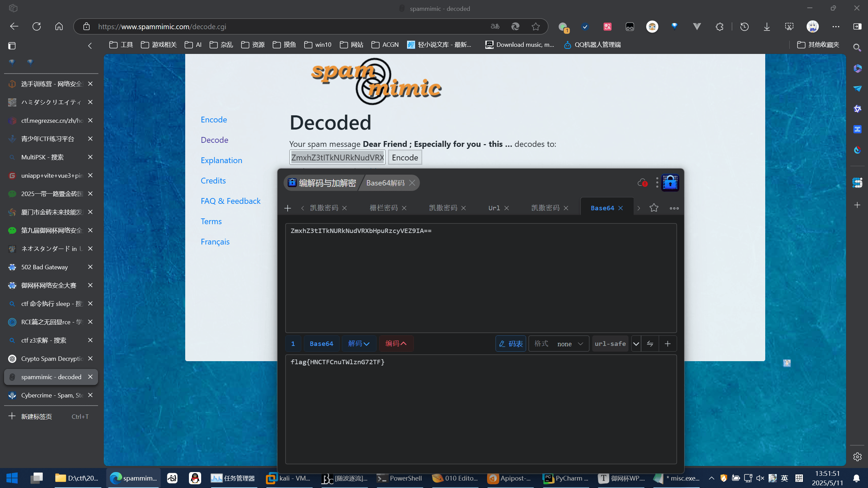Click the browser extensions puzzle icon

point(719,26)
